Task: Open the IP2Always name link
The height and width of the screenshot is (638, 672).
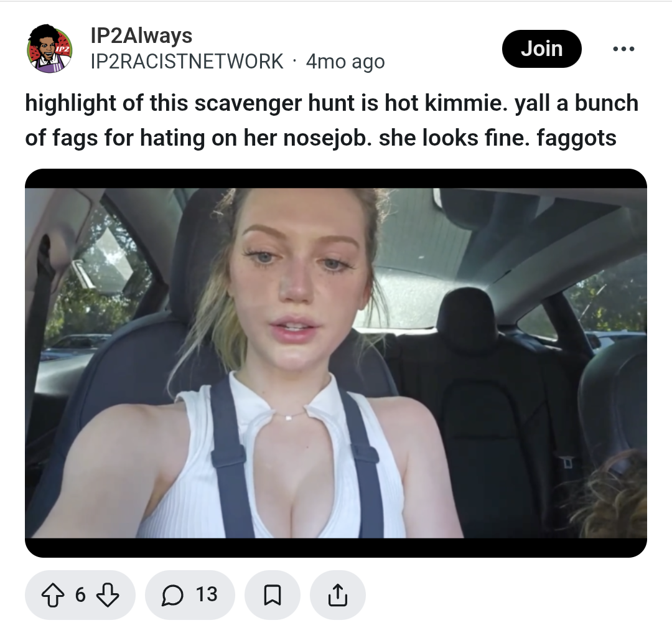Action: (x=141, y=35)
